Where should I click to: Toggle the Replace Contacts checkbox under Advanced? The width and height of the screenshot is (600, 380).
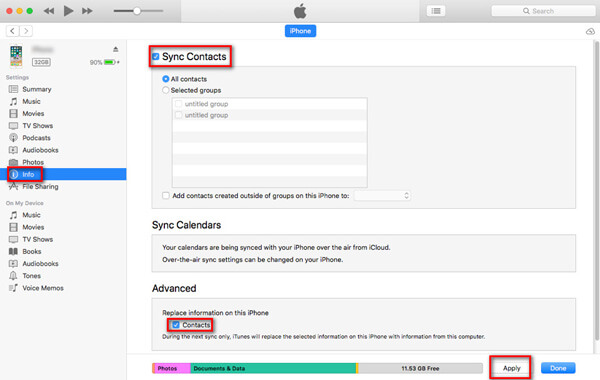click(x=176, y=325)
